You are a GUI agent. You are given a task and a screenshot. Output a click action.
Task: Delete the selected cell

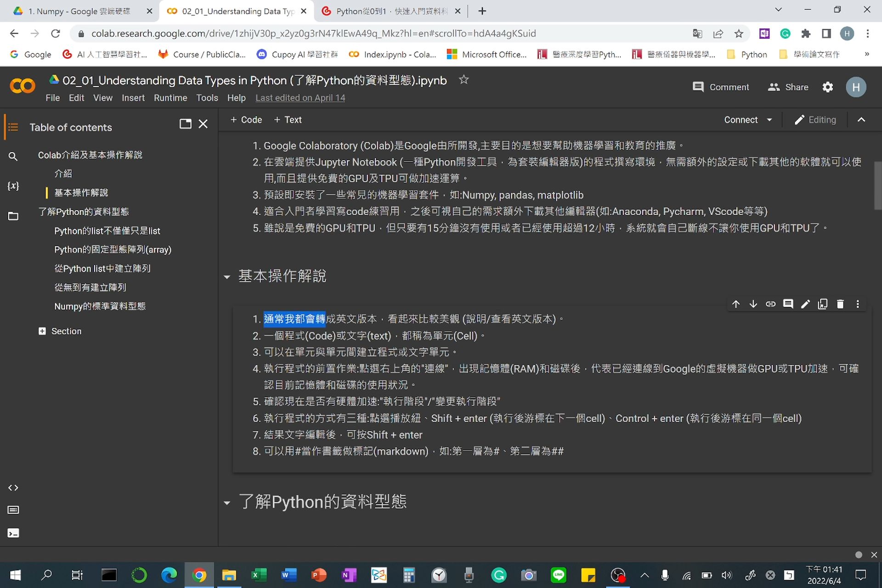[840, 304]
